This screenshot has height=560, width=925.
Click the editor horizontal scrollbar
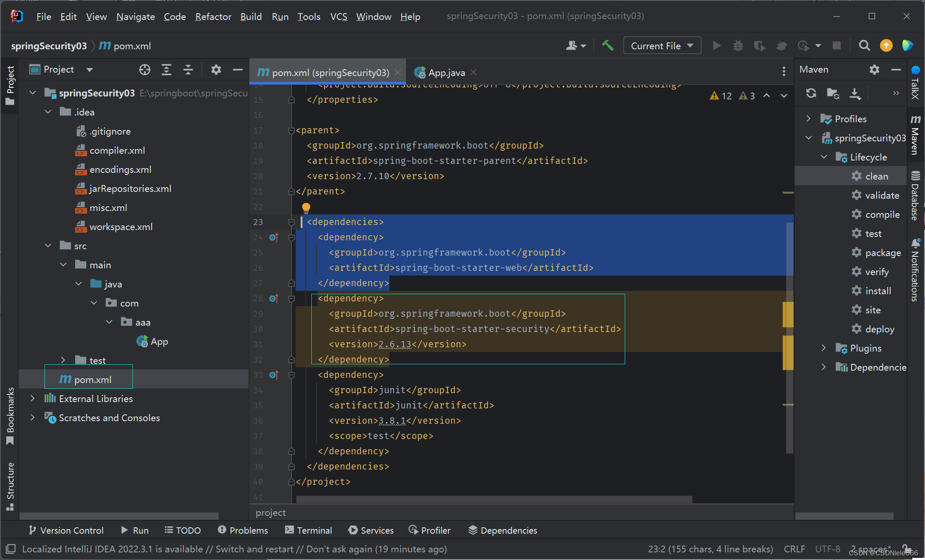494,499
